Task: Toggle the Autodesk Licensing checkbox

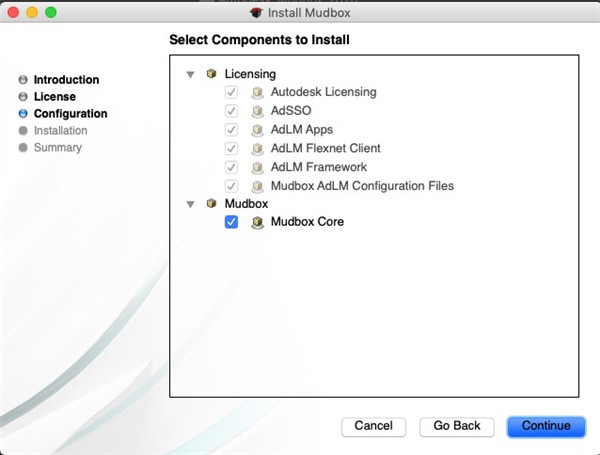Action: [232, 92]
